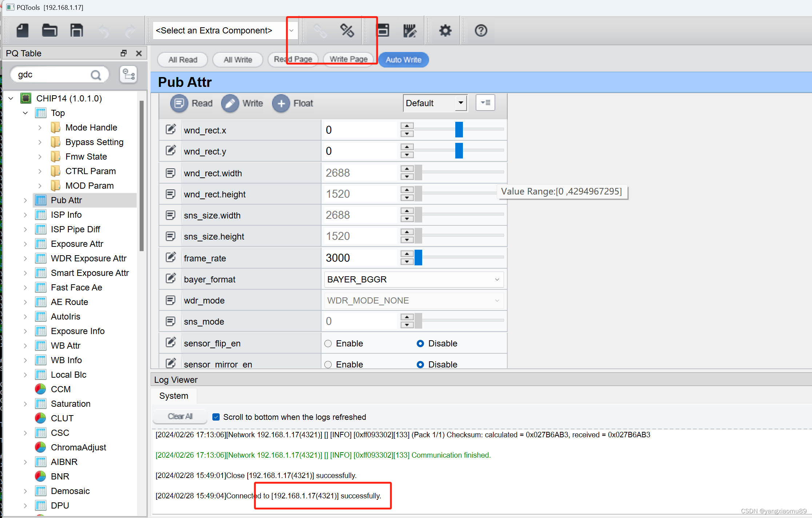Expand the Mode Handle tree folder
The width and height of the screenshot is (812, 518).
pyautogui.click(x=40, y=128)
